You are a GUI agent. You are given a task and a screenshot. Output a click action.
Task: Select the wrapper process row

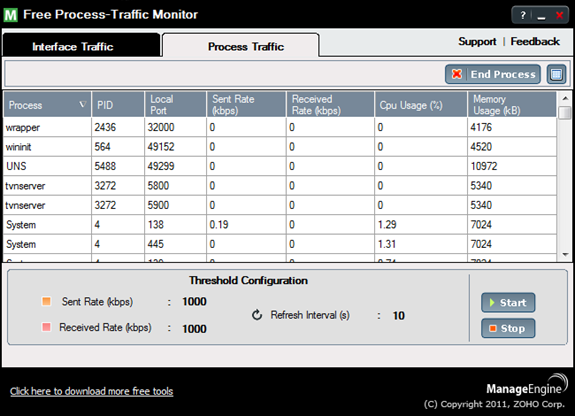280,127
